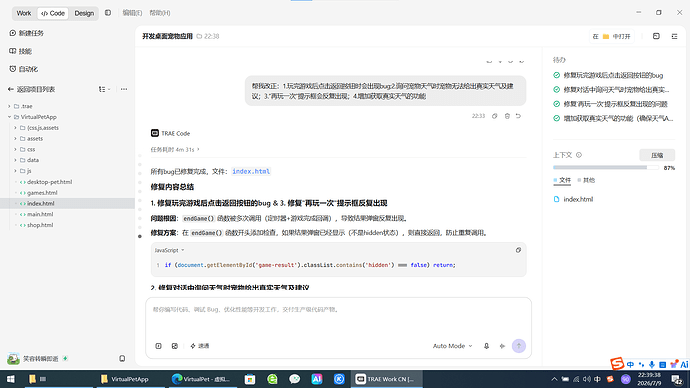Screen dimensions: 690x388
Task: Copy the JavaScript code block
Action: (x=518, y=250)
